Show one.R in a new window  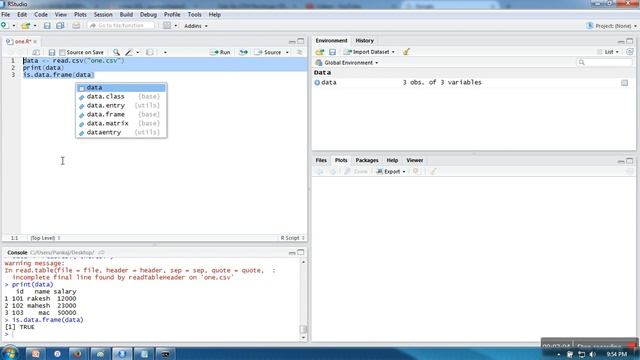coord(36,52)
